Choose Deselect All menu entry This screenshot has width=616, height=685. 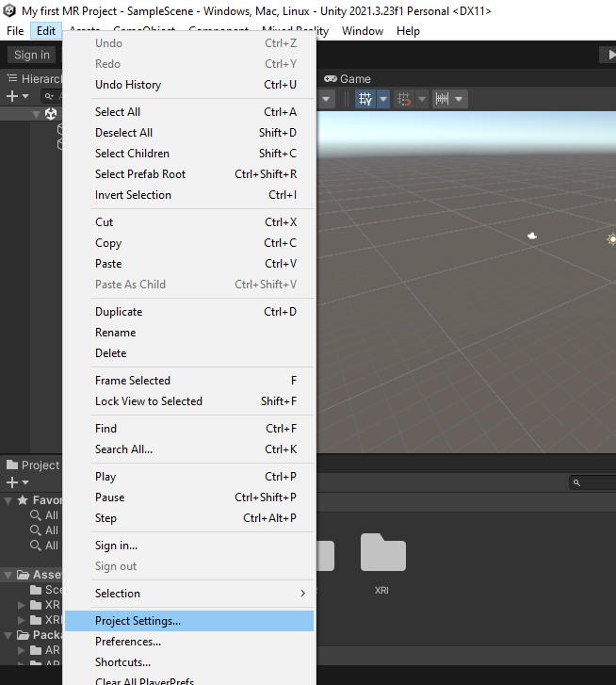pos(189,132)
